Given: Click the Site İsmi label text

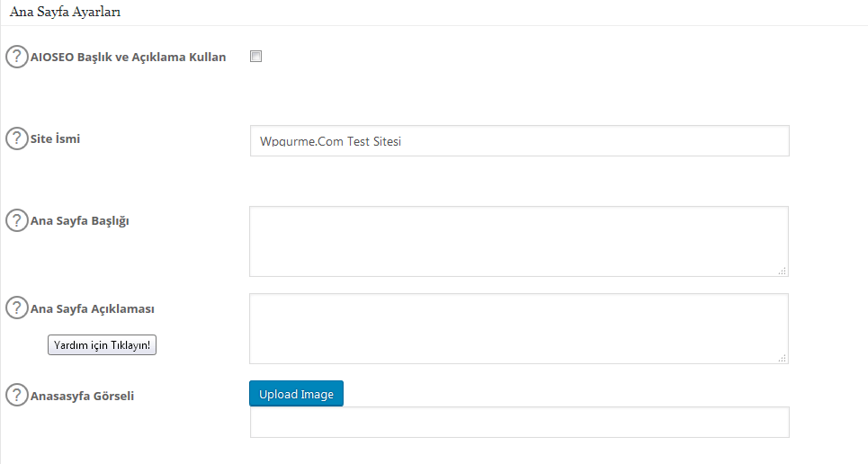Looking at the screenshot, I should coord(55,138).
